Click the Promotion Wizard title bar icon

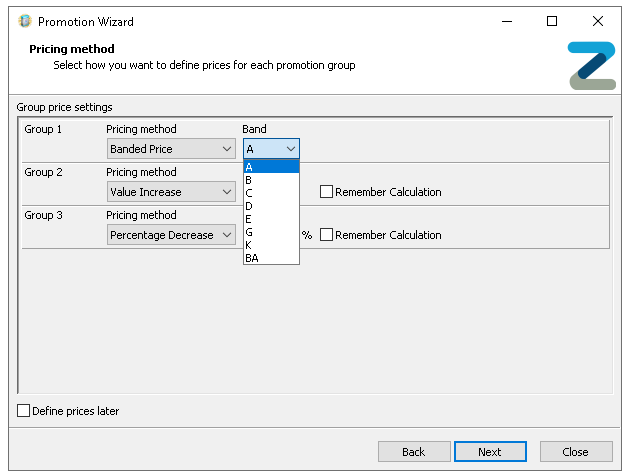pyautogui.click(x=25, y=21)
